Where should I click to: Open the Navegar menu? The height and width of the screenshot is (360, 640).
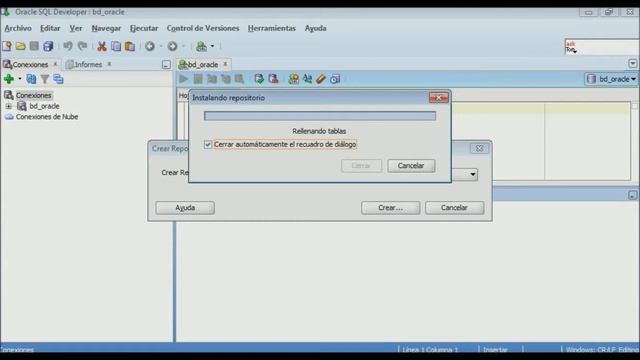click(106, 28)
